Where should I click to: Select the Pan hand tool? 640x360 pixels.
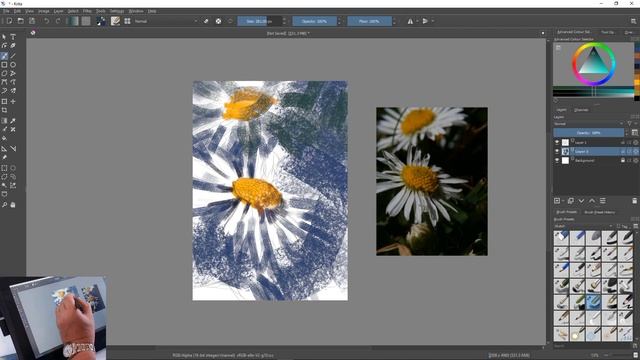tap(13, 205)
